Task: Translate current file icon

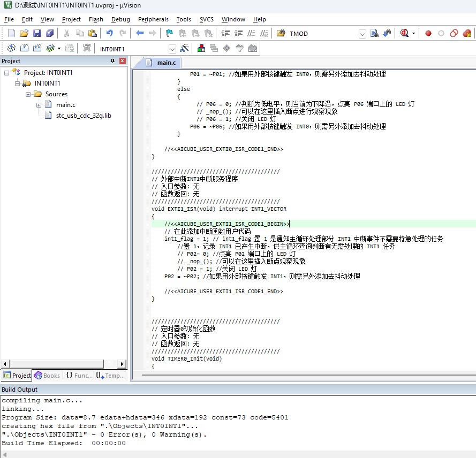Action: (11, 48)
